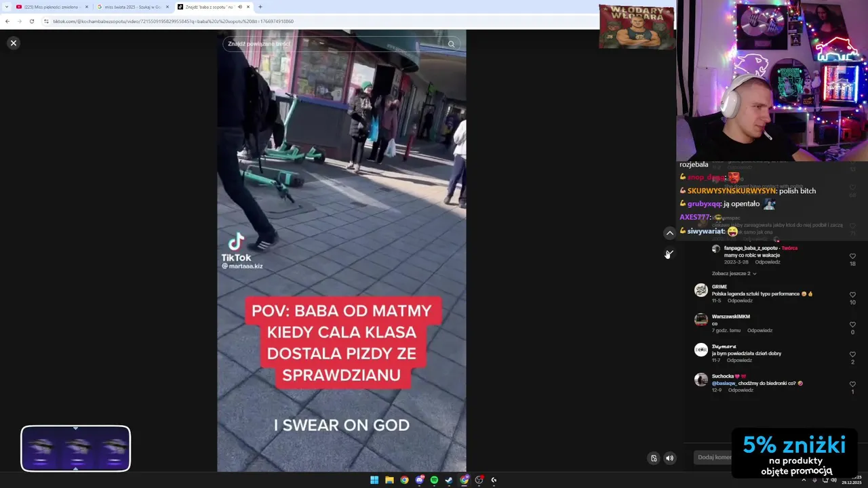Click the search magnifier in the related content box

point(451,44)
